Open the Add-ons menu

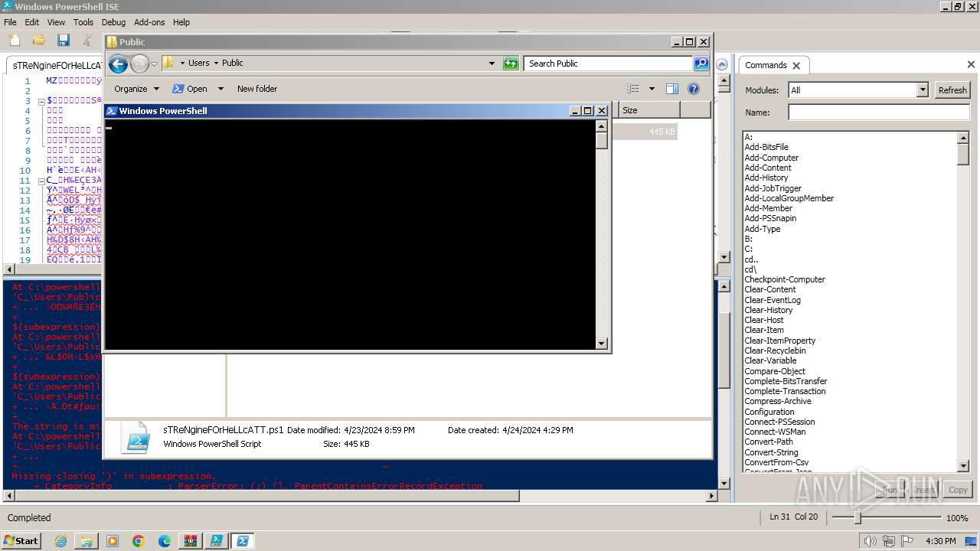[149, 22]
